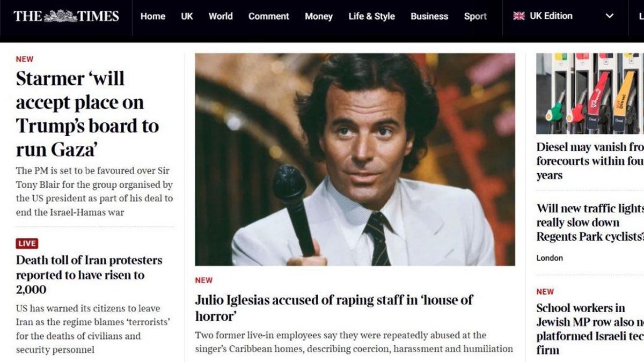Open the Regents Park cyclists traffic lights article

tap(589, 222)
